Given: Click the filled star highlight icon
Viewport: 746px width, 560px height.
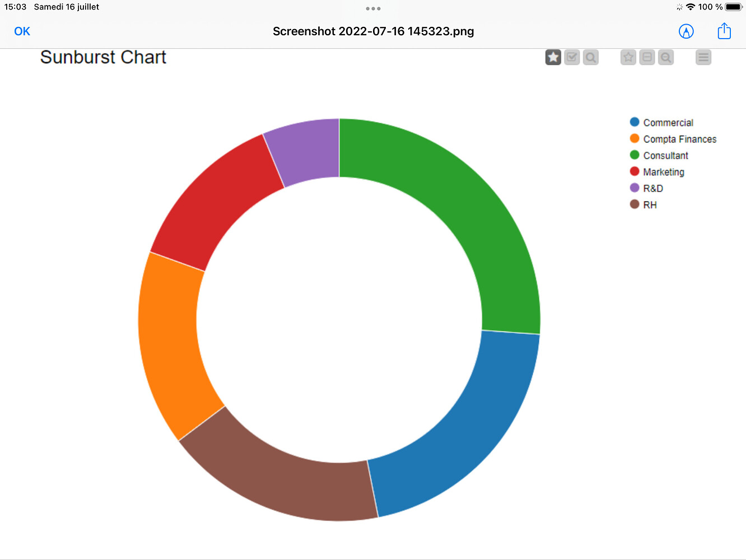Looking at the screenshot, I should tap(553, 57).
